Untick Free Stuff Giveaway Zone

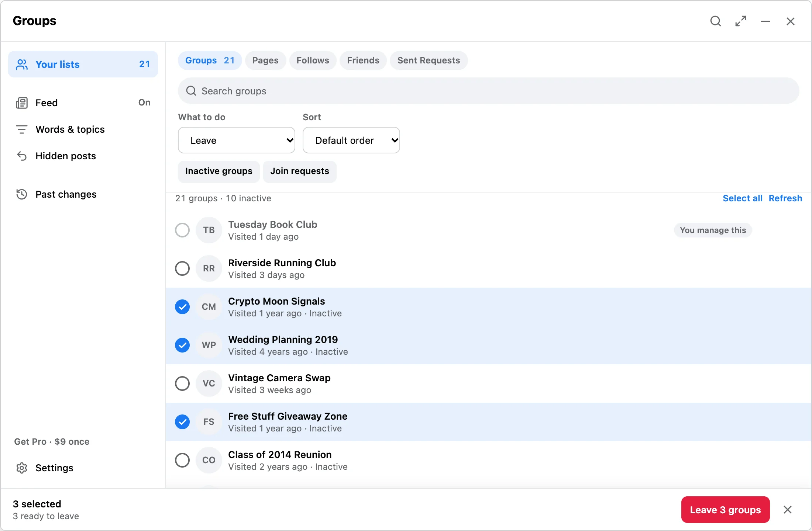point(182,422)
